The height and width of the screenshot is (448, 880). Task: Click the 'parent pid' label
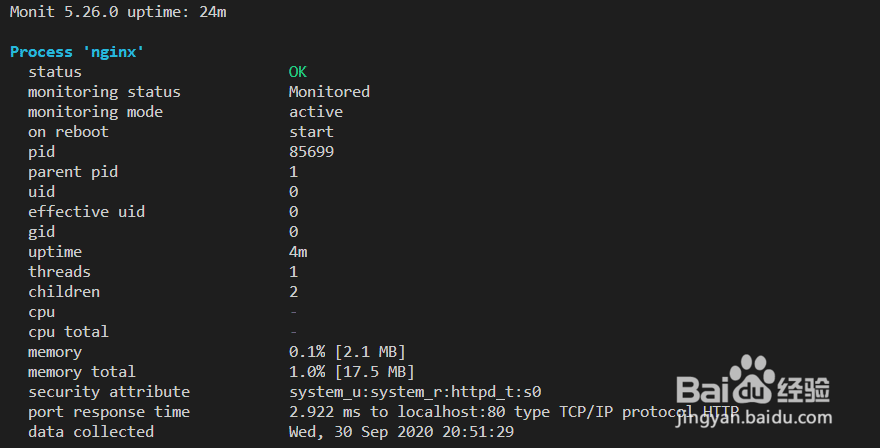[x=73, y=172]
